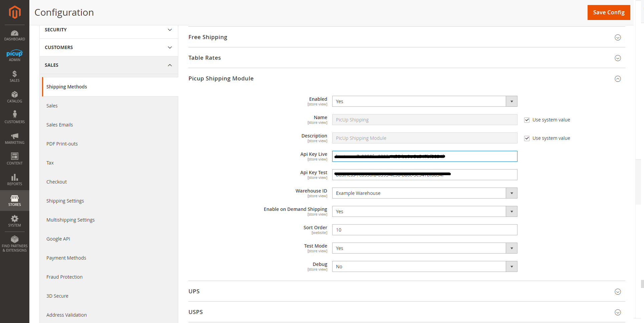
Task: Uncheck Use system value for Name
Action: point(527,120)
